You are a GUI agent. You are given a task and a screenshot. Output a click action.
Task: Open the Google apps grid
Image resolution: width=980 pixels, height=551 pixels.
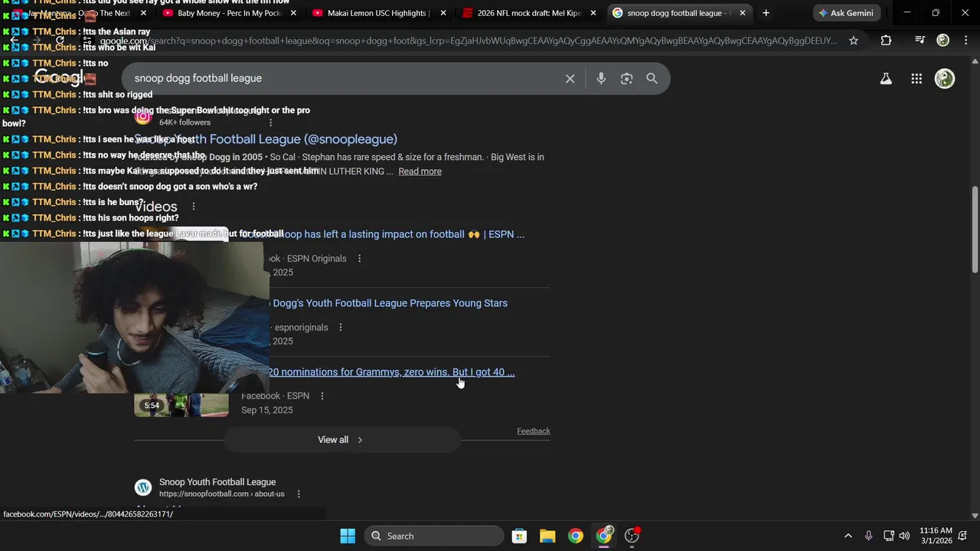click(916, 78)
